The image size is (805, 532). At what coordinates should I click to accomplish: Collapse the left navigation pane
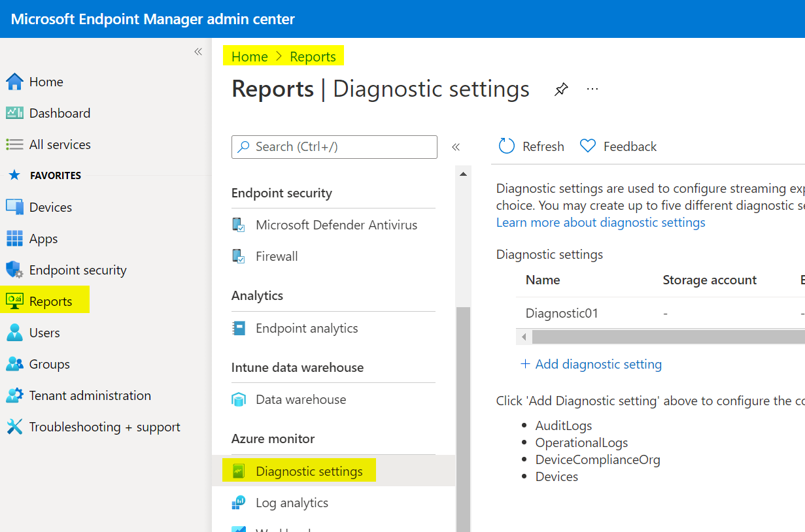198,51
